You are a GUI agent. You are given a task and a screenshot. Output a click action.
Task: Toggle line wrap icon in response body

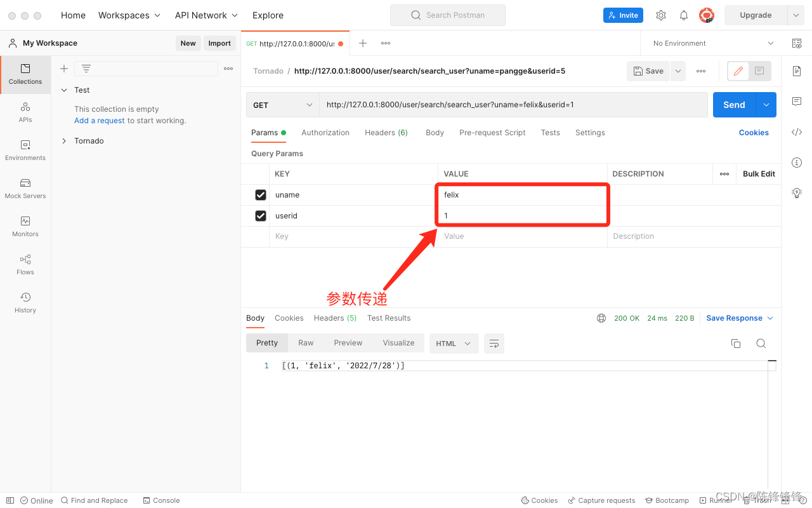coord(494,344)
